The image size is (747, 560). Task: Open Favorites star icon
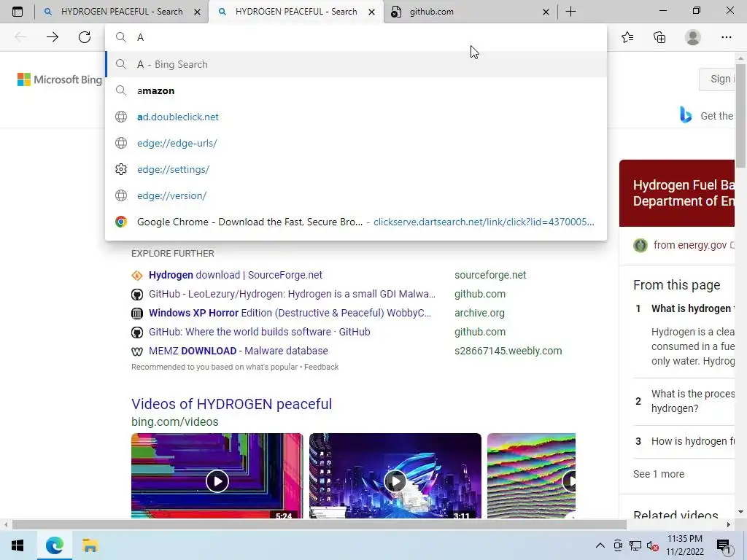coord(627,37)
